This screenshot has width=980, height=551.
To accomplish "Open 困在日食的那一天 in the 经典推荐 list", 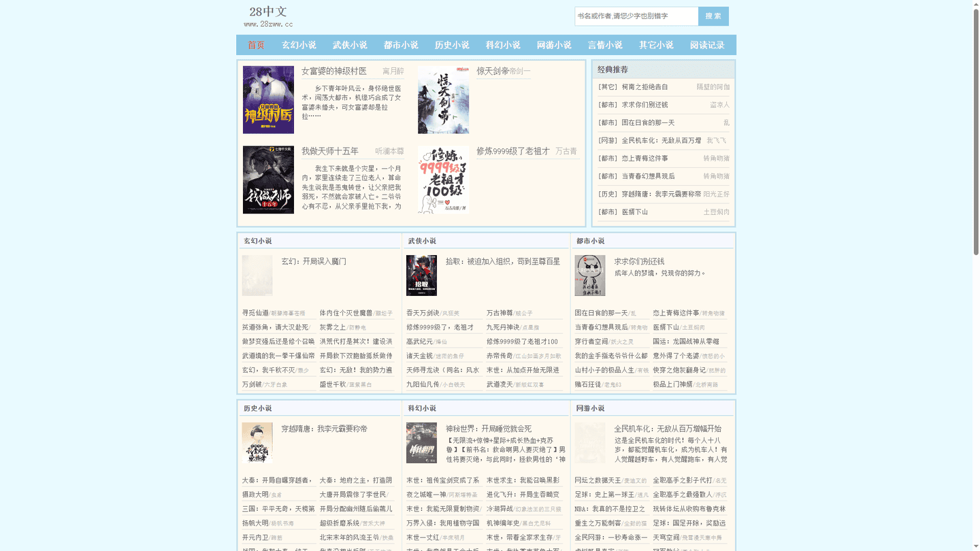I will 648,122.
